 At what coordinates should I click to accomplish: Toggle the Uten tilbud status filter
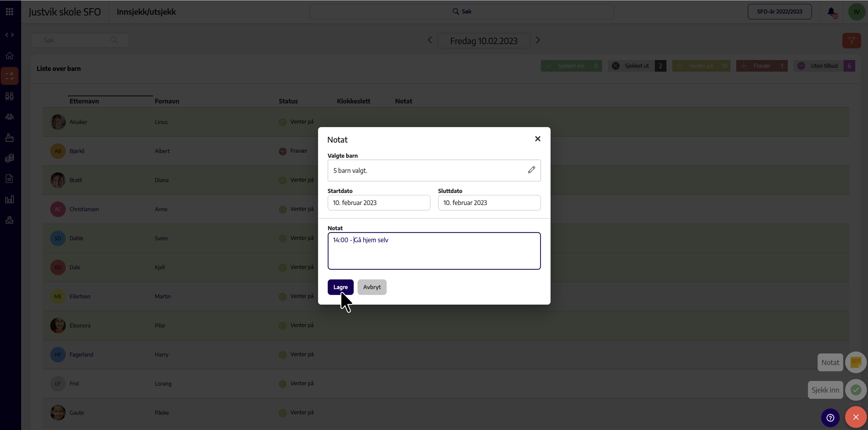[x=824, y=66]
